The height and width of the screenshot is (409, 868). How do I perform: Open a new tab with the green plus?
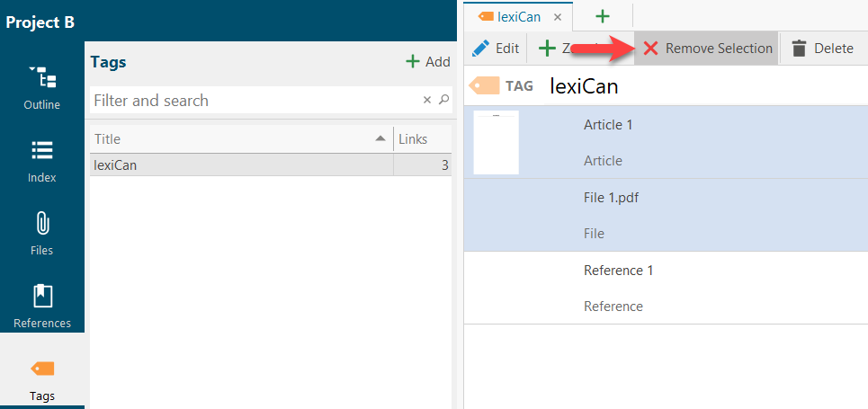click(x=603, y=16)
